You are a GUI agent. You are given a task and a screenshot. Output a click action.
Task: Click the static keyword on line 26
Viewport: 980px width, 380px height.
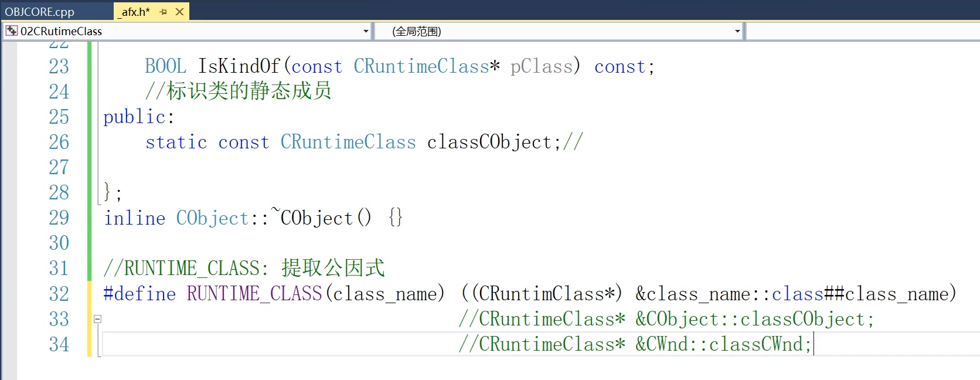tap(176, 142)
